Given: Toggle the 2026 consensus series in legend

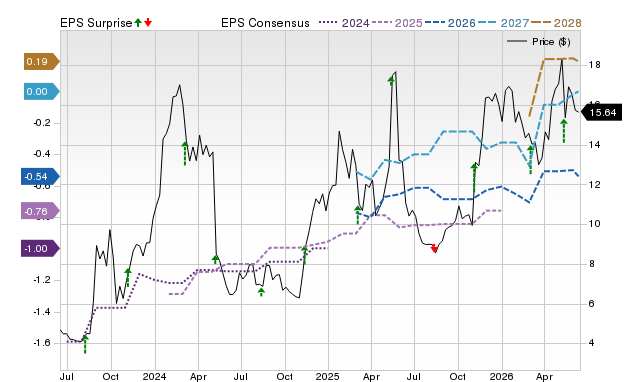Looking at the screenshot, I should point(450,23).
